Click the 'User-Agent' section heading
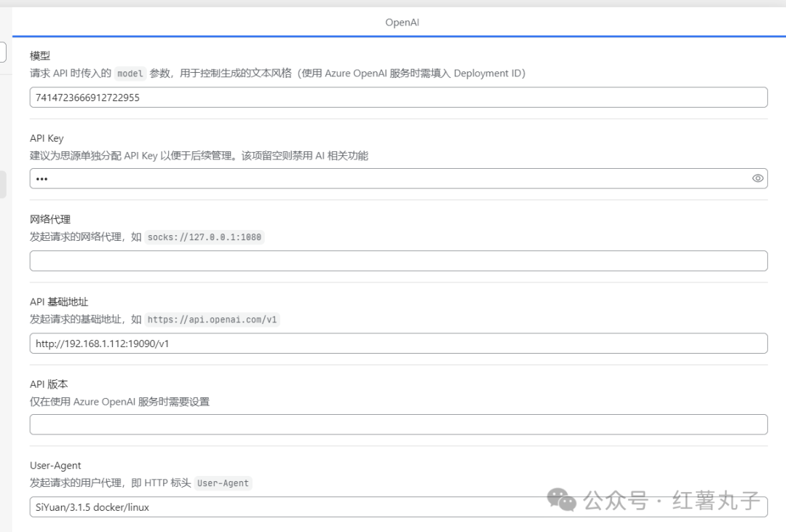Viewport: 786px width, 532px height. (55, 466)
